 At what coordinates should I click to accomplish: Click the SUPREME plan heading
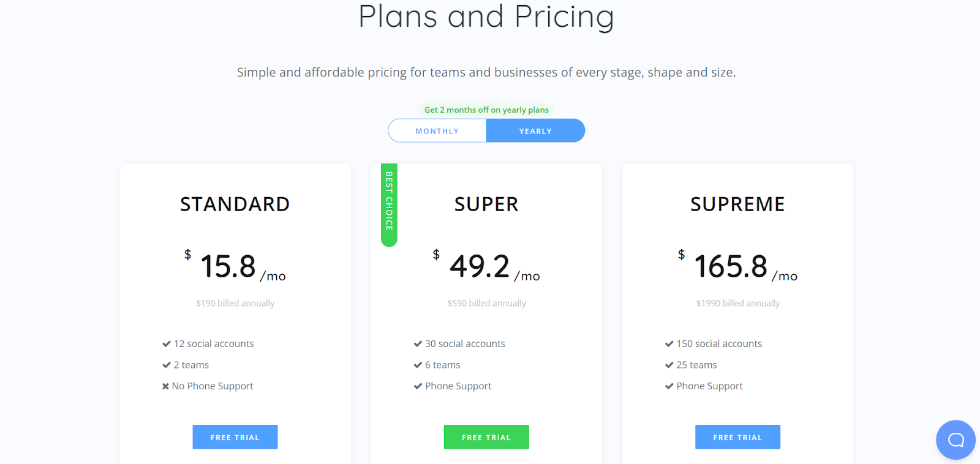tap(737, 204)
